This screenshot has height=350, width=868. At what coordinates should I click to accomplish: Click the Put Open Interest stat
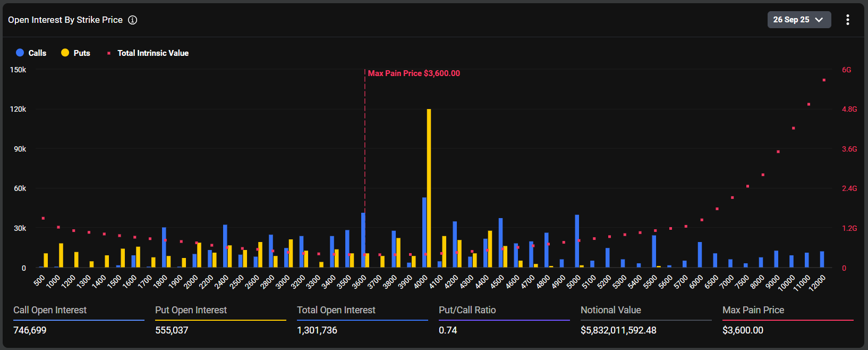point(191,310)
